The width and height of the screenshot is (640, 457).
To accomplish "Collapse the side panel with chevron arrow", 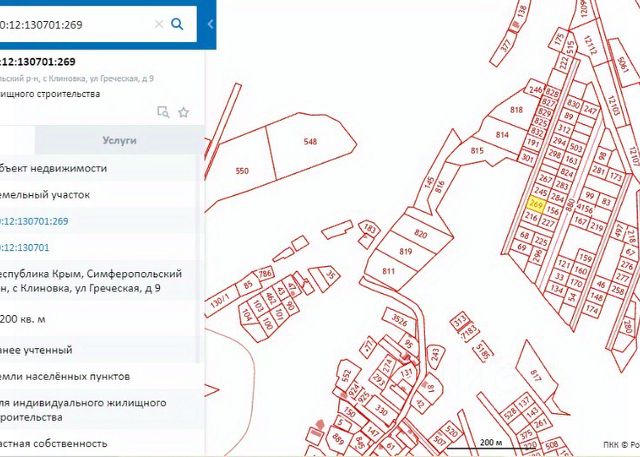I will [x=210, y=24].
